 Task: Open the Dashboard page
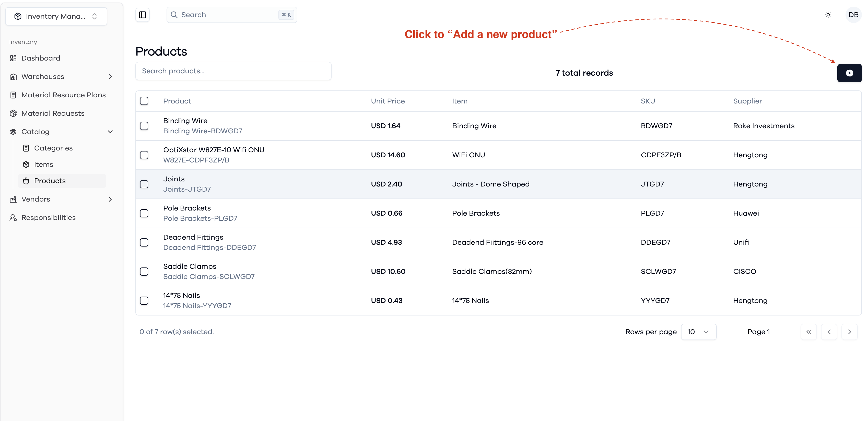coord(41,58)
